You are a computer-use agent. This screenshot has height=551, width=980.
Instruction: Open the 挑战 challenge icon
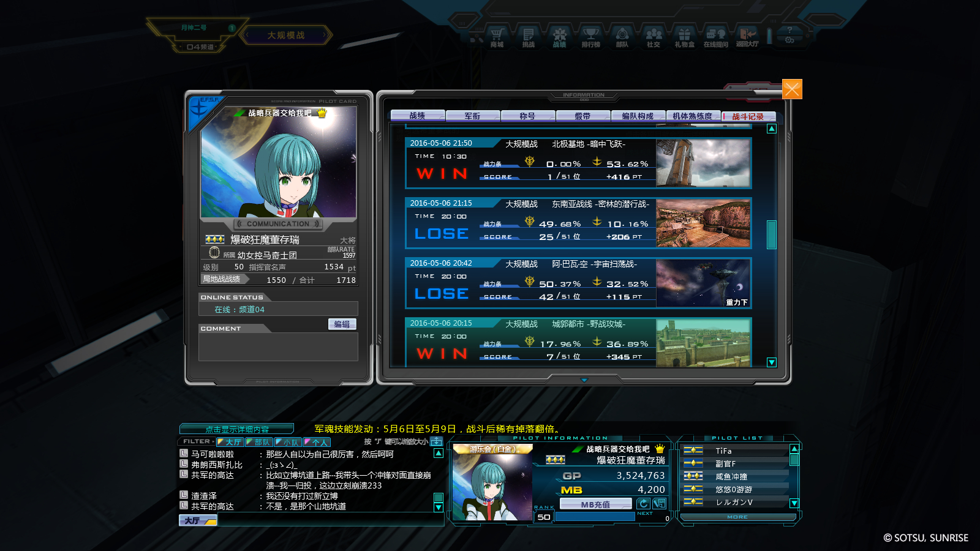click(528, 37)
